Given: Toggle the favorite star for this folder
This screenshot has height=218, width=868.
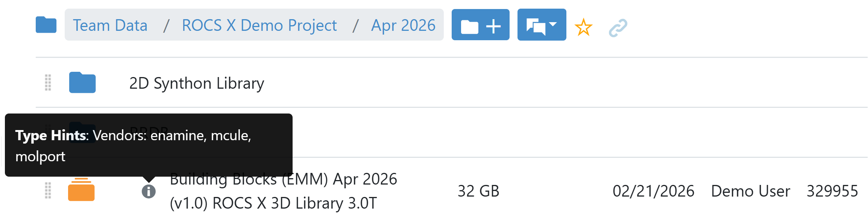Looking at the screenshot, I should pyautogui.click(x=583, y=27).
